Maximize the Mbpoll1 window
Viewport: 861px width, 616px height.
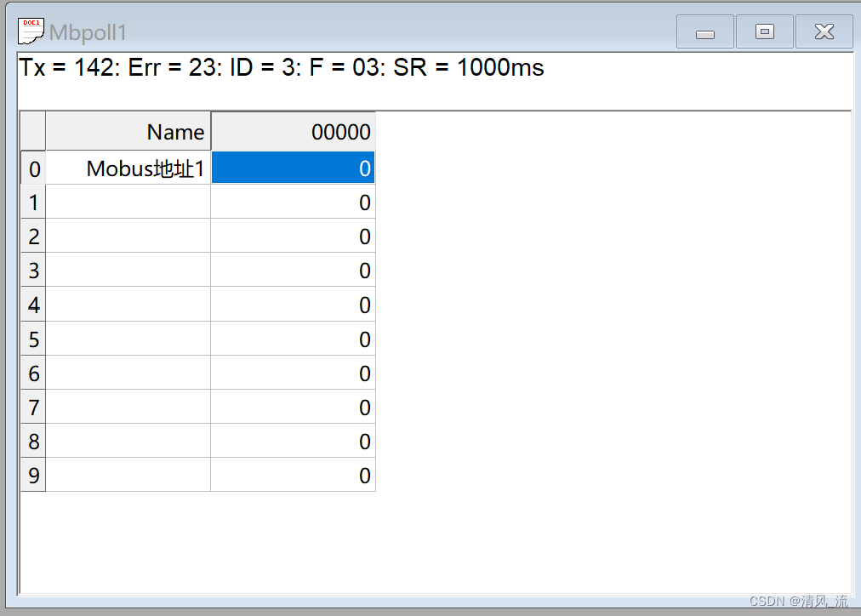[x=763, y=31]
